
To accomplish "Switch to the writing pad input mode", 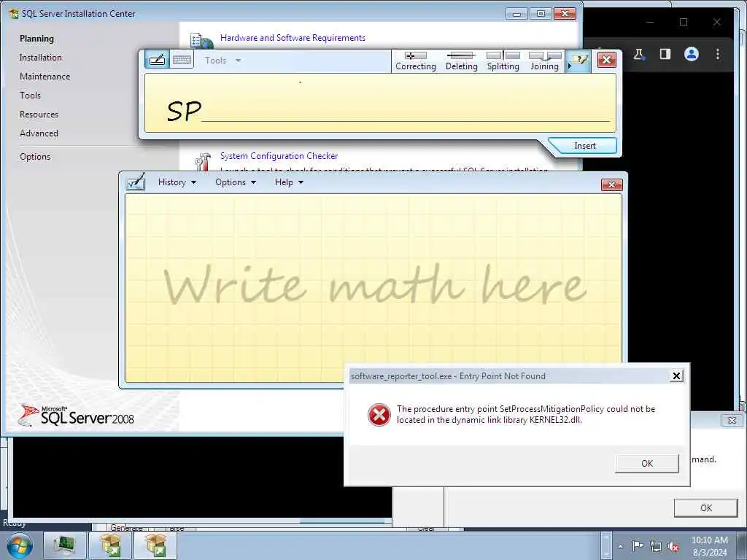I will [x=158, y=60].
